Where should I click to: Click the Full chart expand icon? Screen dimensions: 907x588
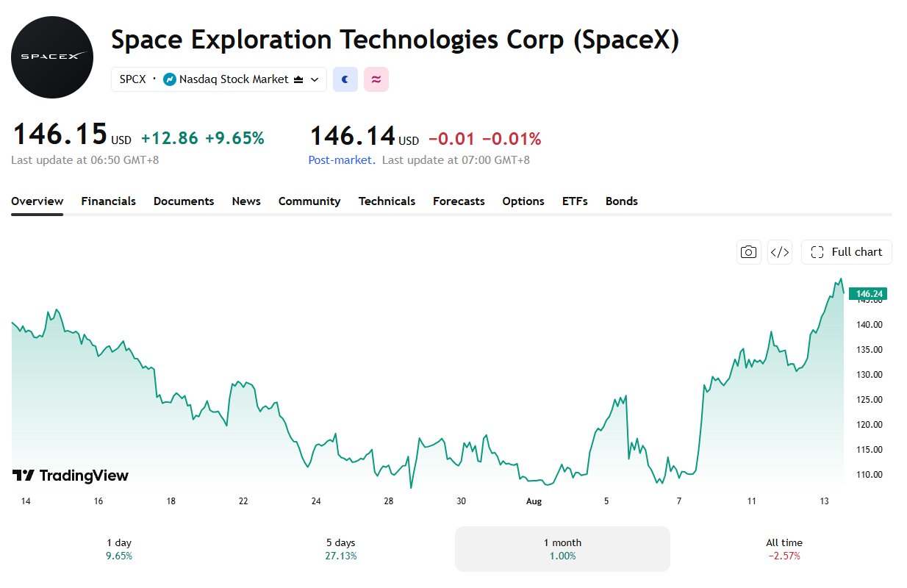click(x=817, y=252)
